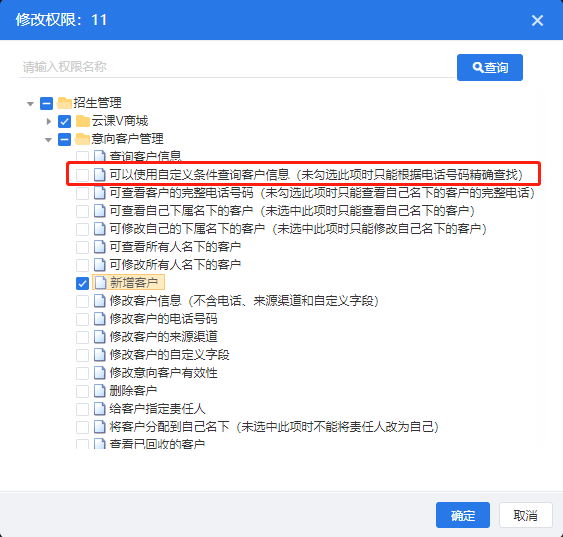
Task: Tick the custom-condition query checkbox (自定义条件查询)
Action: [x=82, y=175]
